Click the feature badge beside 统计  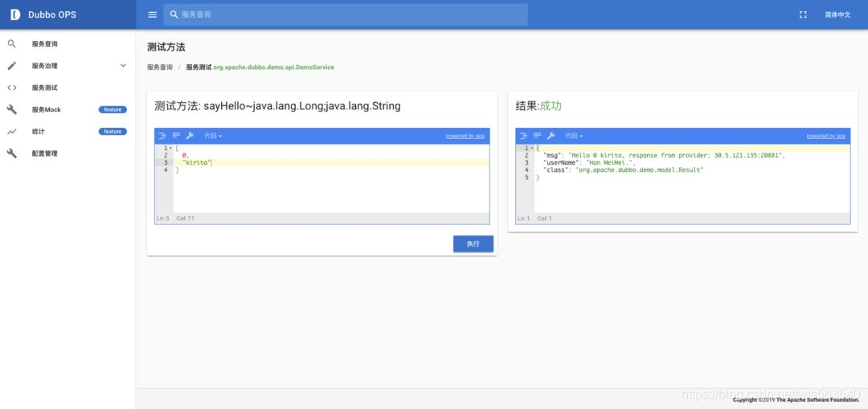coord(113,132)
